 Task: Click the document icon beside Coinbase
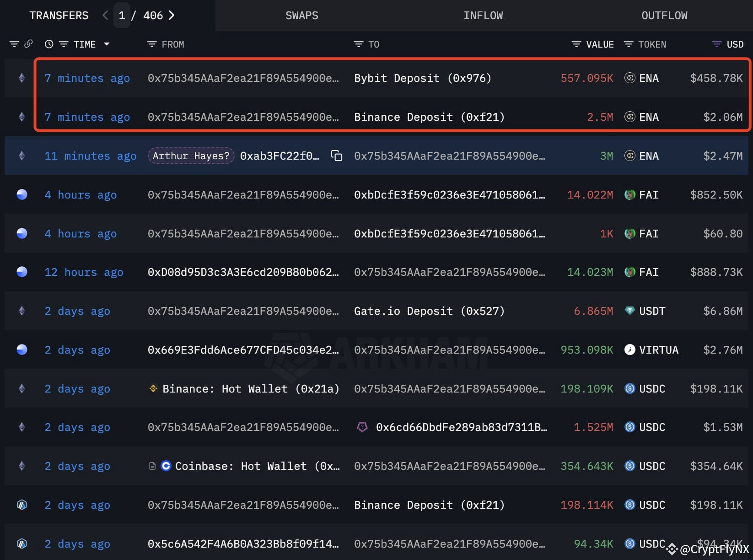point(152,466)
